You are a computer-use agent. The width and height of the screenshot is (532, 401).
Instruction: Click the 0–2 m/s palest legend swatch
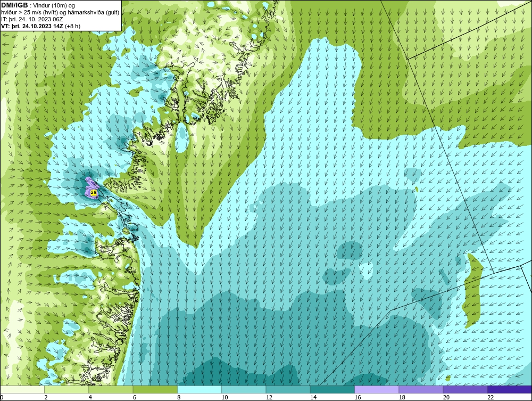tap(22, 389)
